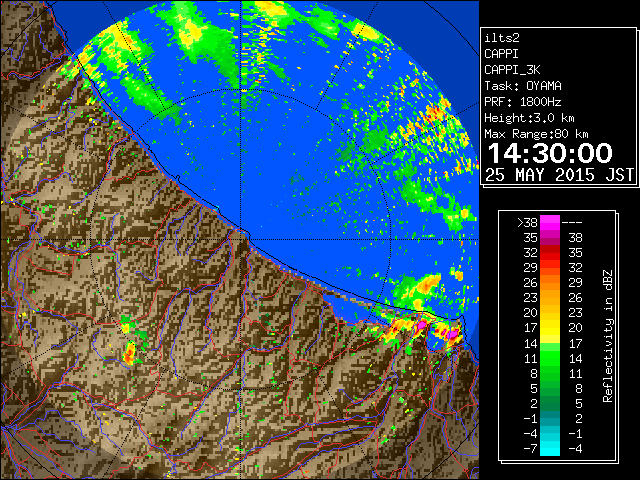Pick the cyan legend band beside '-7'

[550, 448]
